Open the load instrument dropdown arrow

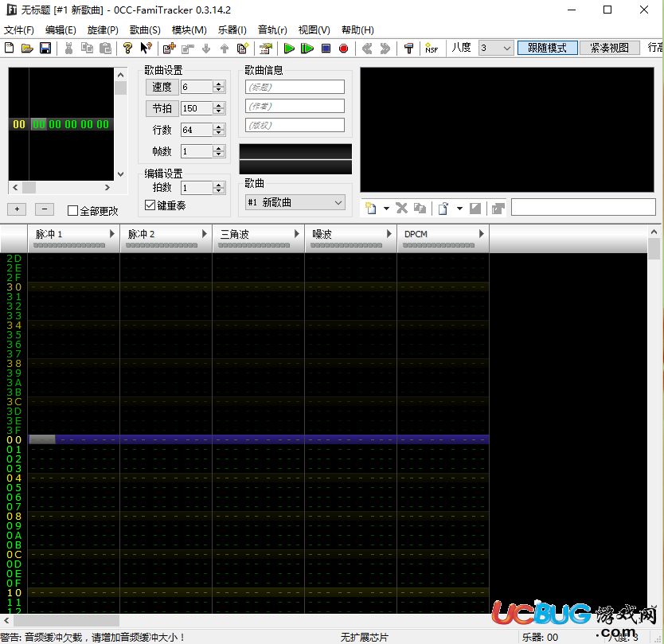(459, 209)
